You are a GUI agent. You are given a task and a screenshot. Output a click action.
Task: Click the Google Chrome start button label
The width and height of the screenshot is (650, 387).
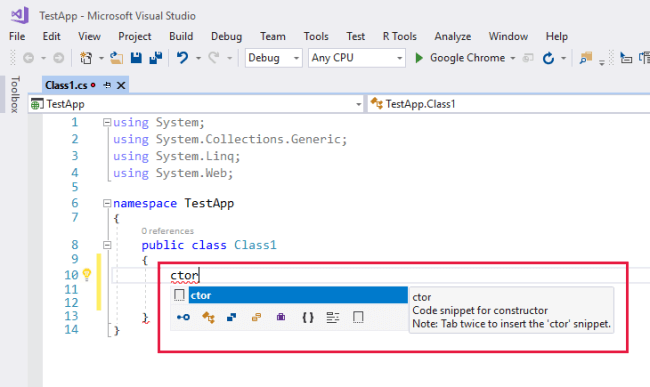tap(467, 58)
